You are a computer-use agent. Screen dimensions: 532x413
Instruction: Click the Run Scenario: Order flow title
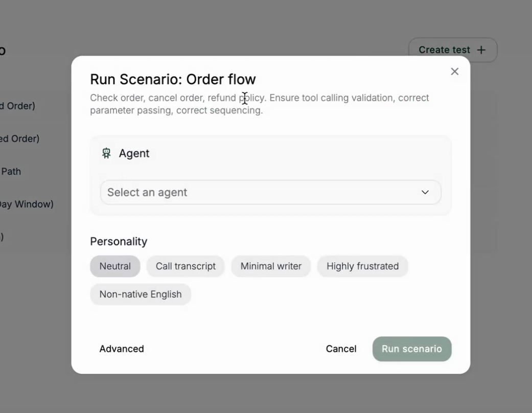(173, 79)
